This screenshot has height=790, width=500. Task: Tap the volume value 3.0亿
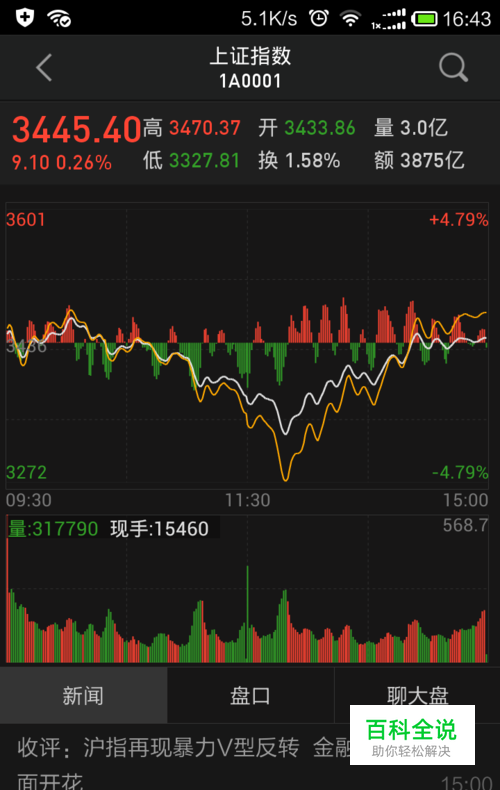point(424,128)
